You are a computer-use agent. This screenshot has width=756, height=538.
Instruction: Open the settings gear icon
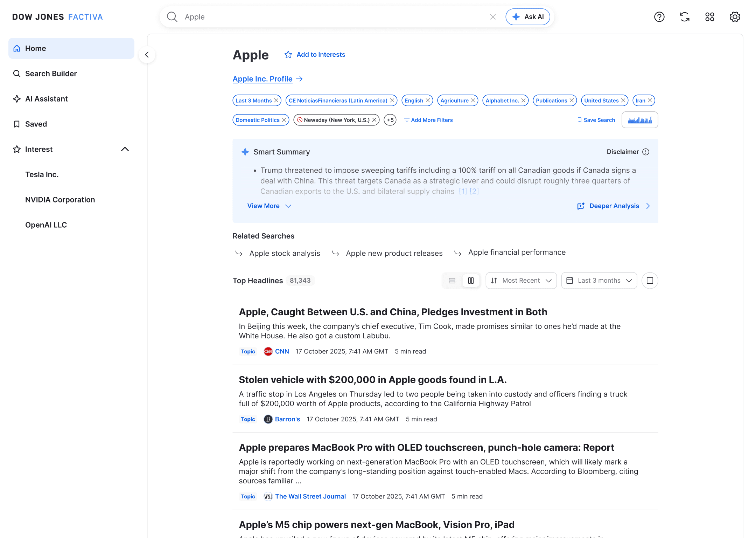(735, 17)
